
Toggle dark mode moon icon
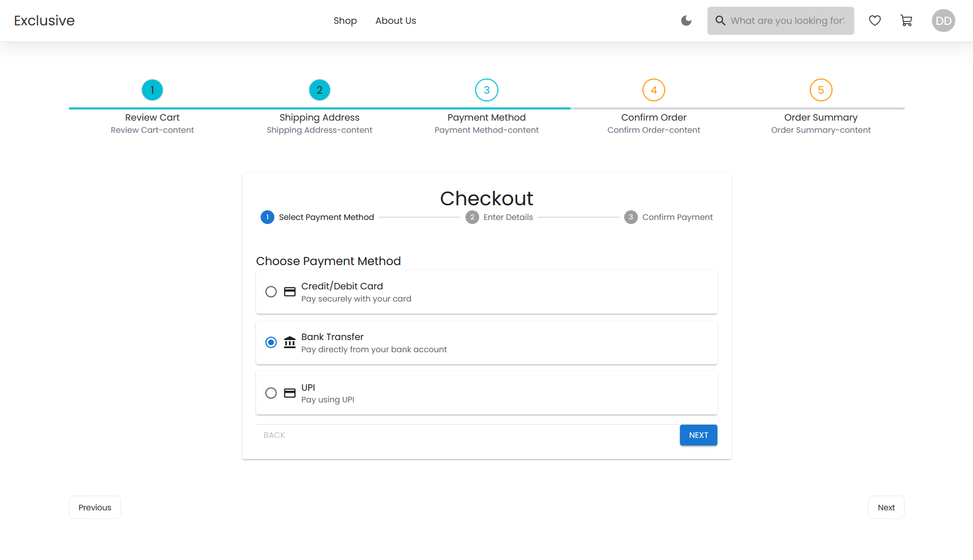686,21
